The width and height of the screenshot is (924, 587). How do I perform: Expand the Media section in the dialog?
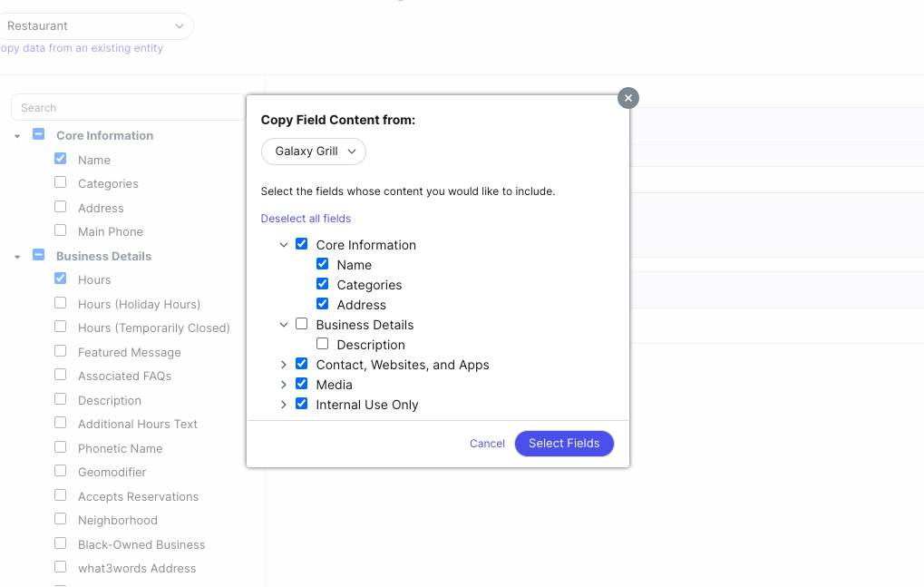click(283, 384)
